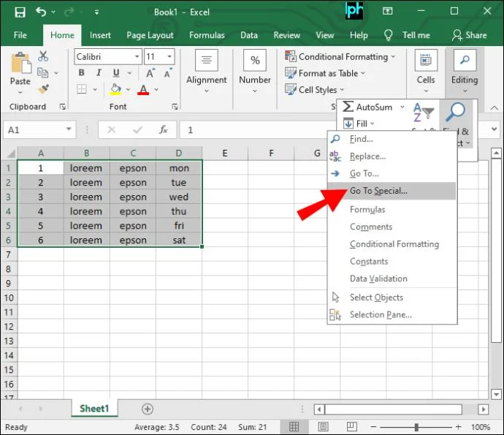The height and width of the screenshot is (435, 504).
Task: Apply the Borders icon
Action: [82, 89]
